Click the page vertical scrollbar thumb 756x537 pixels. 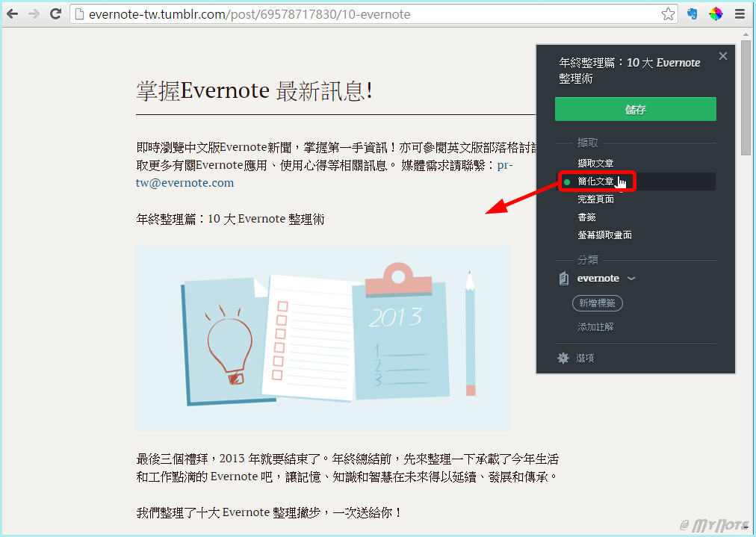pos(746,97)
